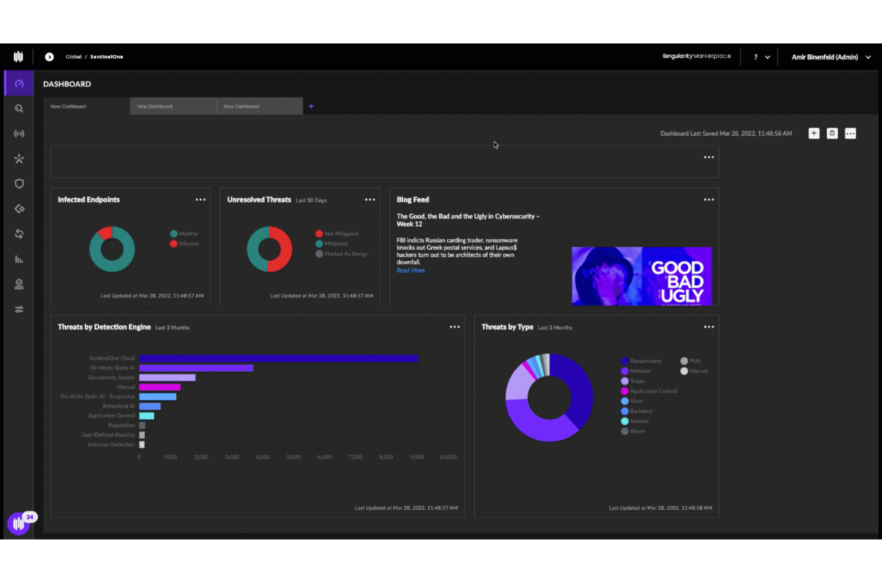
Task: Open the Dashboard icon in sidebar
Action: (x=19, y=83)
